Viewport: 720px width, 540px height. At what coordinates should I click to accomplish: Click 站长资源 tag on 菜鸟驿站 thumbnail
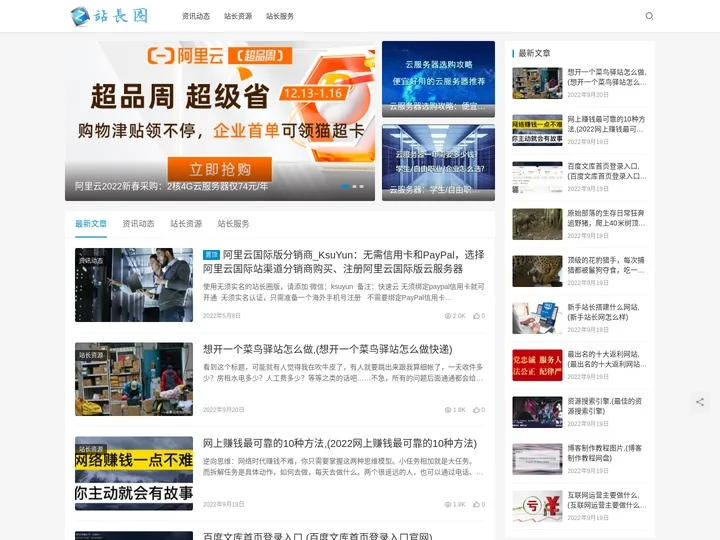(x=91, y=355)
